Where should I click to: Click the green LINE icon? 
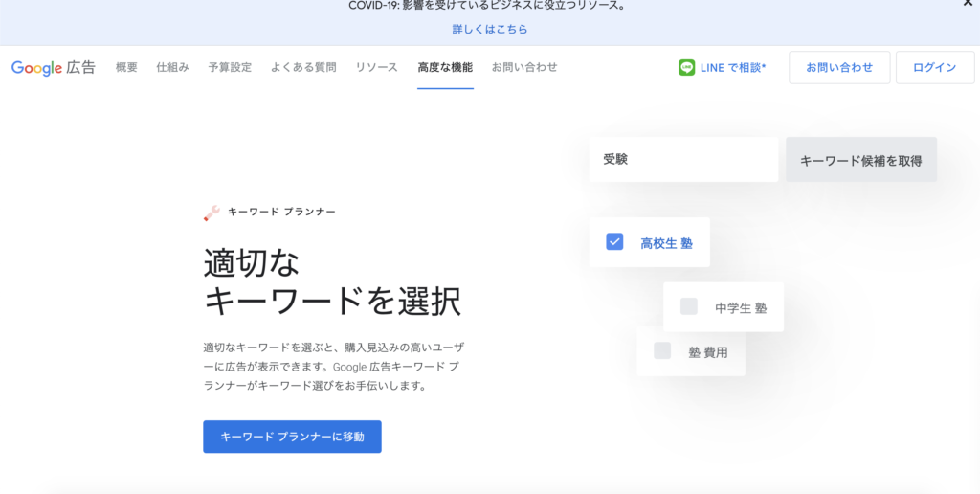[686, 68]
